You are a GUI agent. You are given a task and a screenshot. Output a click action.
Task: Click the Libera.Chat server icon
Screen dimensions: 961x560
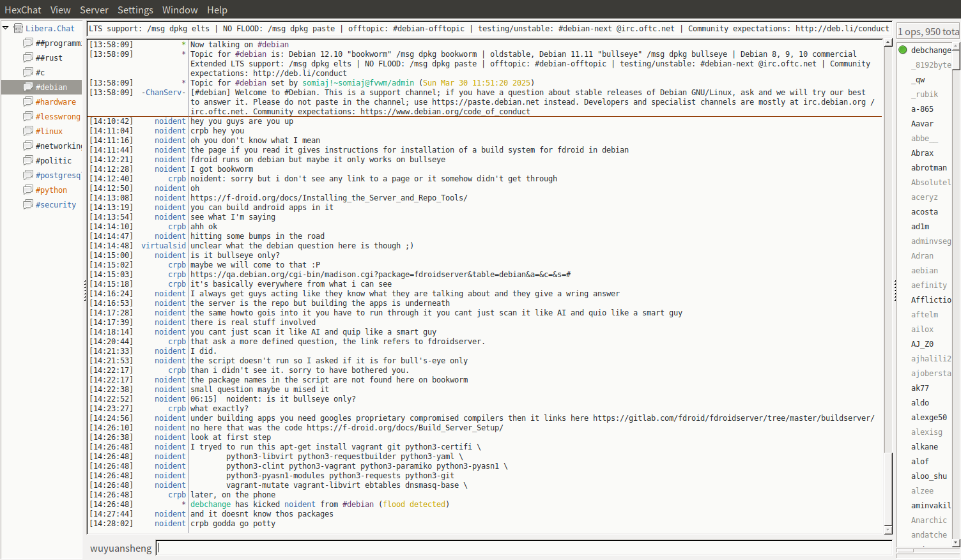coord(19,28)
